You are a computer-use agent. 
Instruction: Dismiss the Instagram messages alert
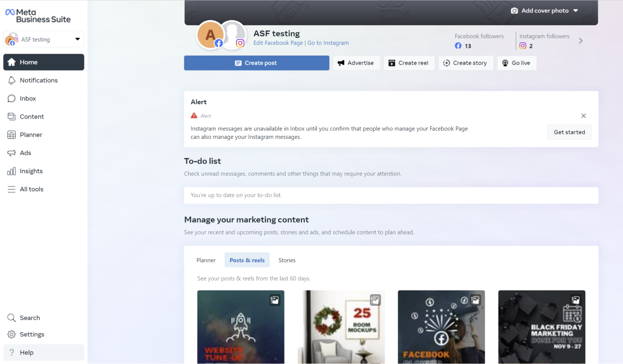pyautogui.click(x=583, y=116)
